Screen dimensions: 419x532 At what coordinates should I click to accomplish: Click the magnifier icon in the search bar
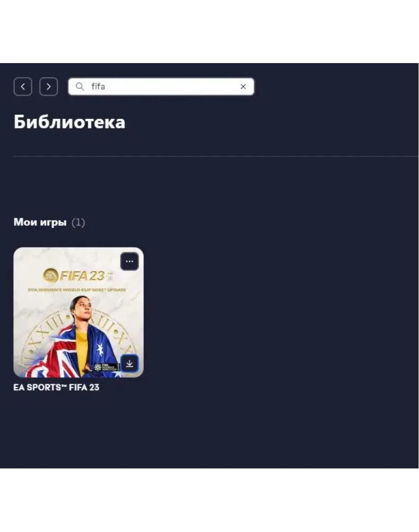(80, 87)
